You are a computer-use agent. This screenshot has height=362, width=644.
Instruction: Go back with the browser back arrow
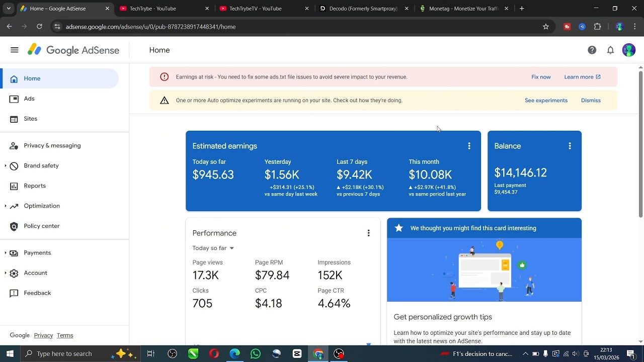click(x=10, y=27)
